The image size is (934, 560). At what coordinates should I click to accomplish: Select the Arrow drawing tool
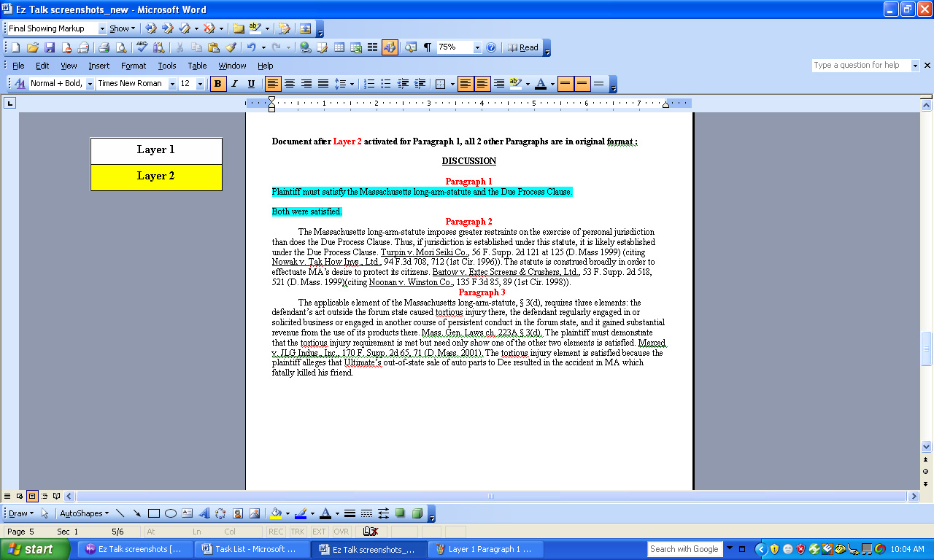click(x=136, y=513)
